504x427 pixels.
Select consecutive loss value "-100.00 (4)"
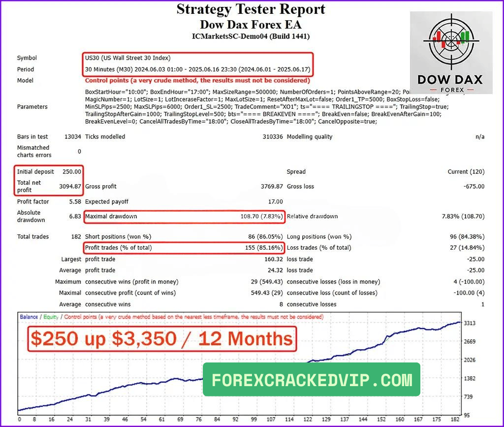[x=469, y=293]
